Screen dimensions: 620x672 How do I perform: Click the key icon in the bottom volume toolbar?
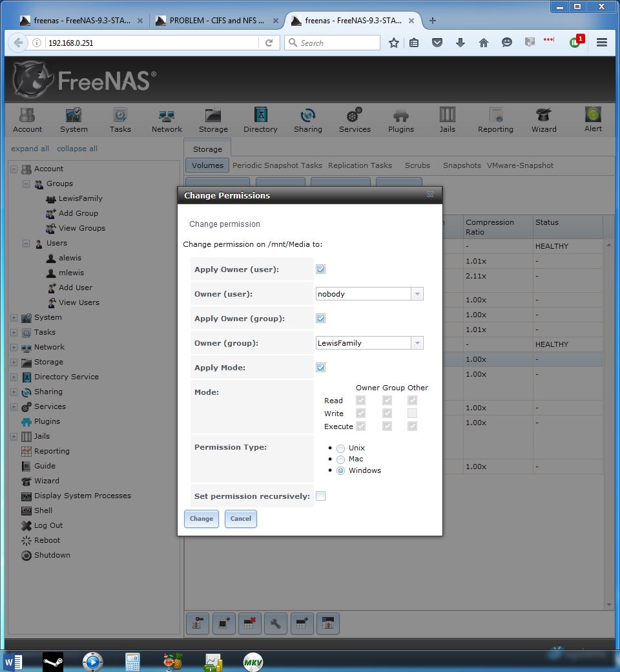pyautogui.click(x=198, y=624)
